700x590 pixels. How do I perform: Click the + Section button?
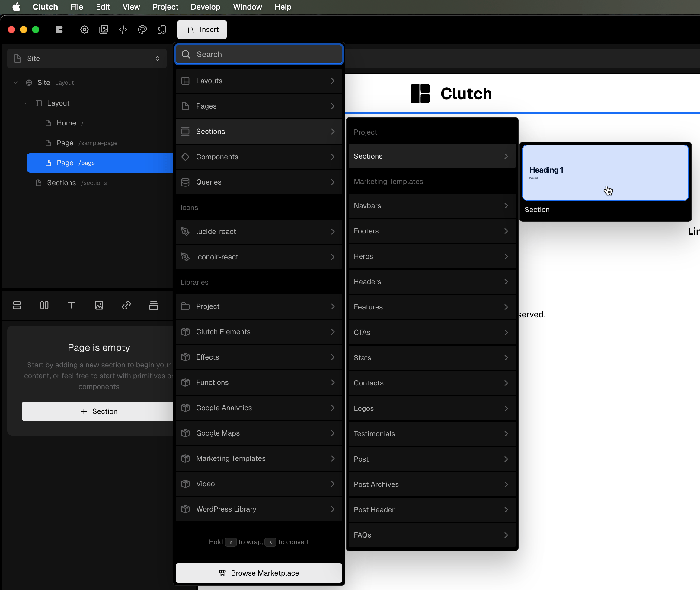pyautogui.click(x=97, y=411)
